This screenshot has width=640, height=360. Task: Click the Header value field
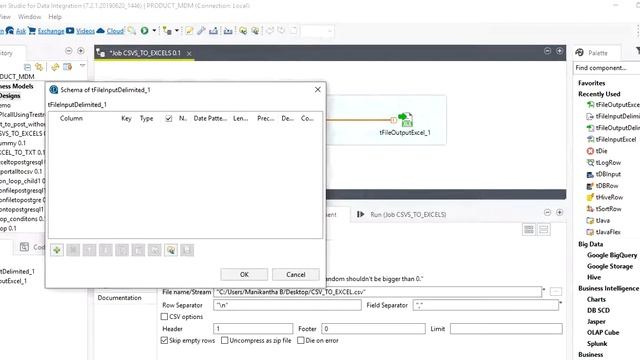pyautogui.click(x=253, y=329)
